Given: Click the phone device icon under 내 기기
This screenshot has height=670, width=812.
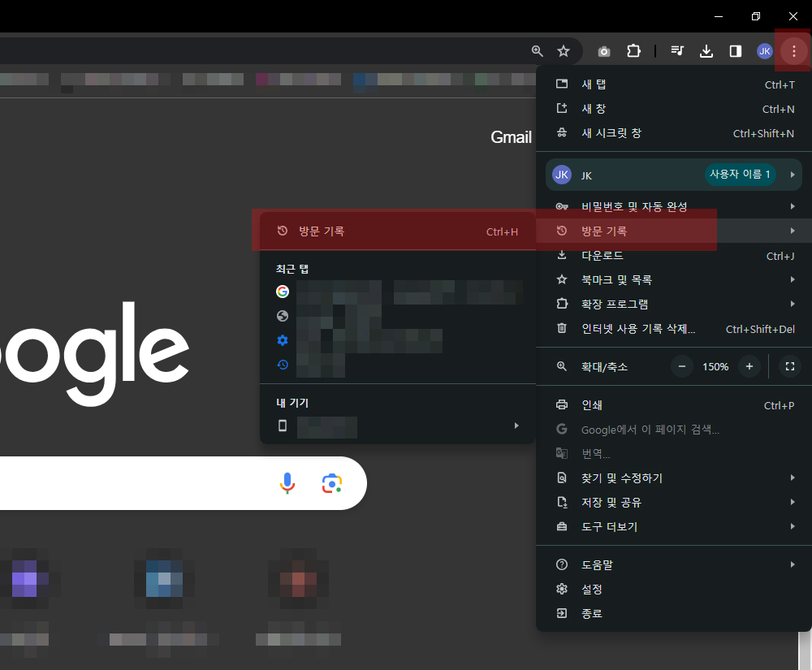Looking at the screenshot, I should [x=283, y=426].
